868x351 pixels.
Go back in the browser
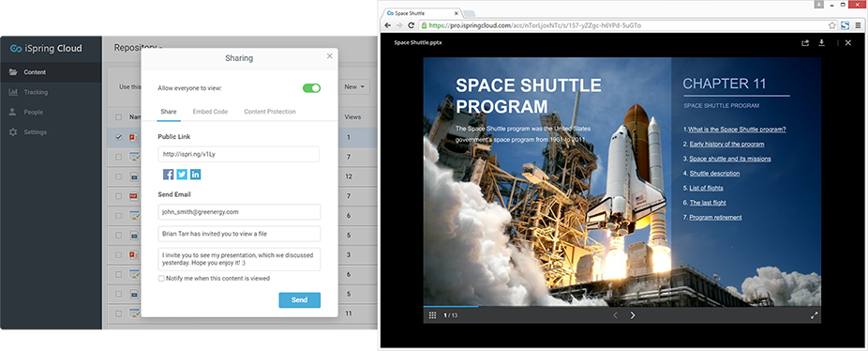pyautogui.click(x=387, y=25)
